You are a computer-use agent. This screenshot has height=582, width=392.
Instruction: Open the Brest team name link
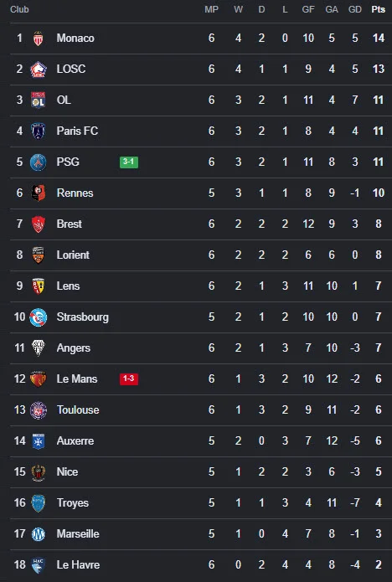coord(69,224)
